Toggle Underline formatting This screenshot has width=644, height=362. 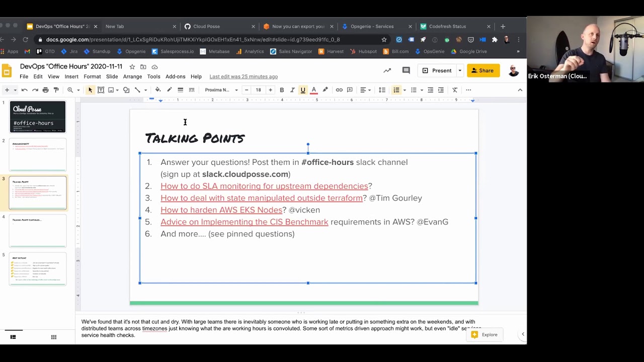click(303, 90)
